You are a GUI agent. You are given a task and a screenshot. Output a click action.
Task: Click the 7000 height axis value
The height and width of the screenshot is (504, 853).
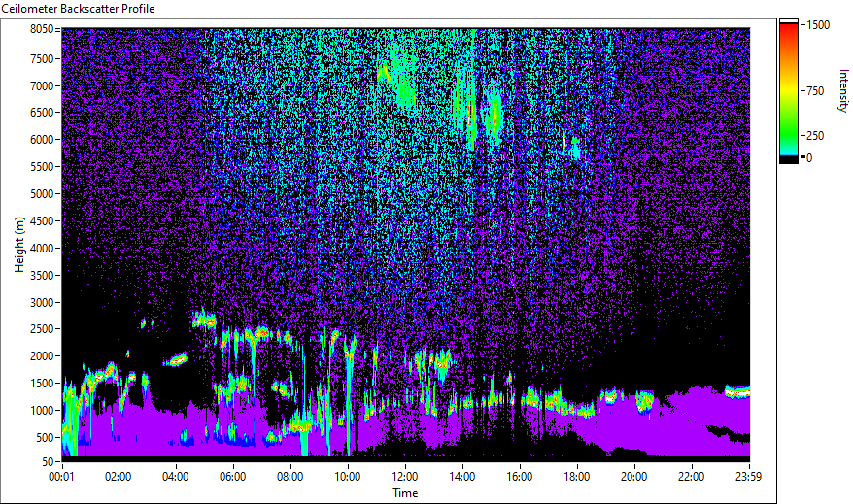pos(42,85)
